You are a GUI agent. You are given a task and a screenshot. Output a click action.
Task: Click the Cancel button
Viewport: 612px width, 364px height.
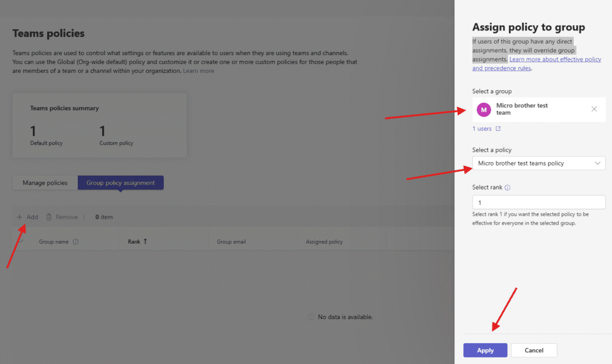(x=534, y=350)
